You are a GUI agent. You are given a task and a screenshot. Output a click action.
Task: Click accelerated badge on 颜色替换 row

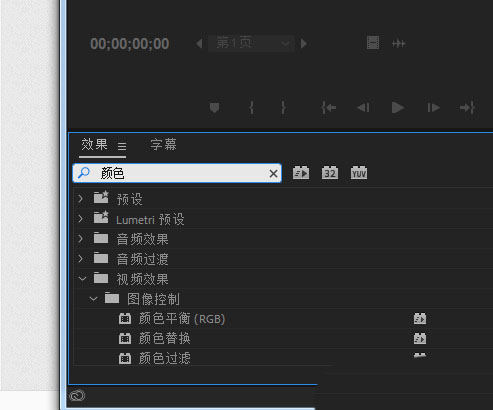[x=420, y=339]
